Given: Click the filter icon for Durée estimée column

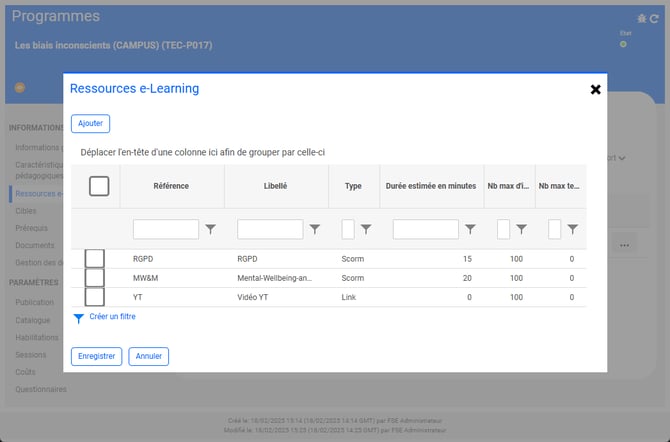Looking at the screenshot, I should 470,229.
